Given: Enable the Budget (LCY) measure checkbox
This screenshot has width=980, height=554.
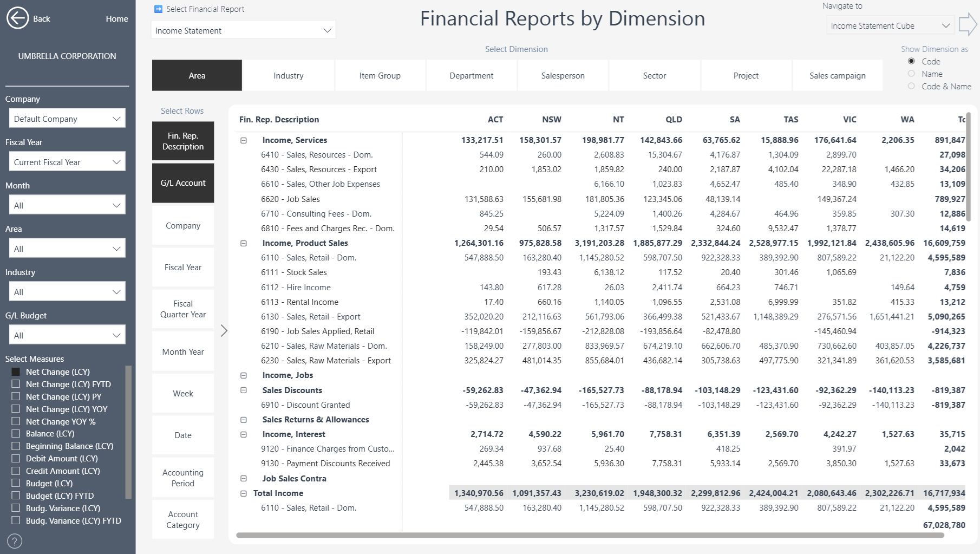Looking at the screenshot, I should click(x=16, y=483).
